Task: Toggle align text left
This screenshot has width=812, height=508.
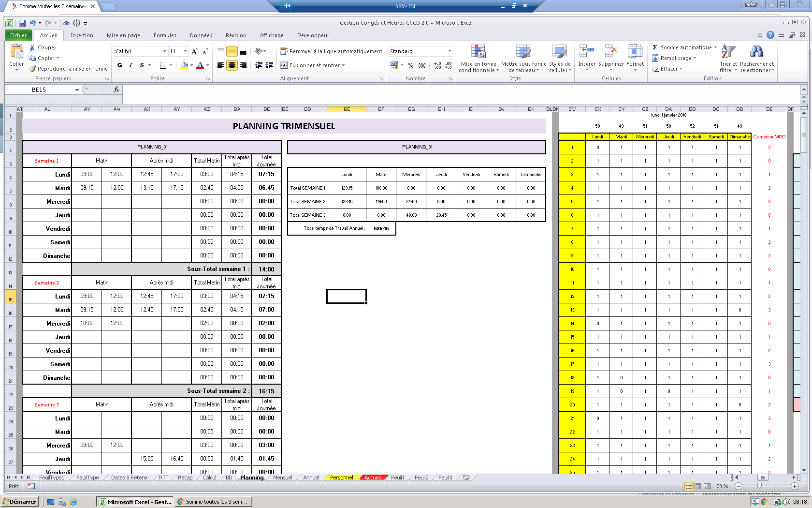Action: pos(221,65)
